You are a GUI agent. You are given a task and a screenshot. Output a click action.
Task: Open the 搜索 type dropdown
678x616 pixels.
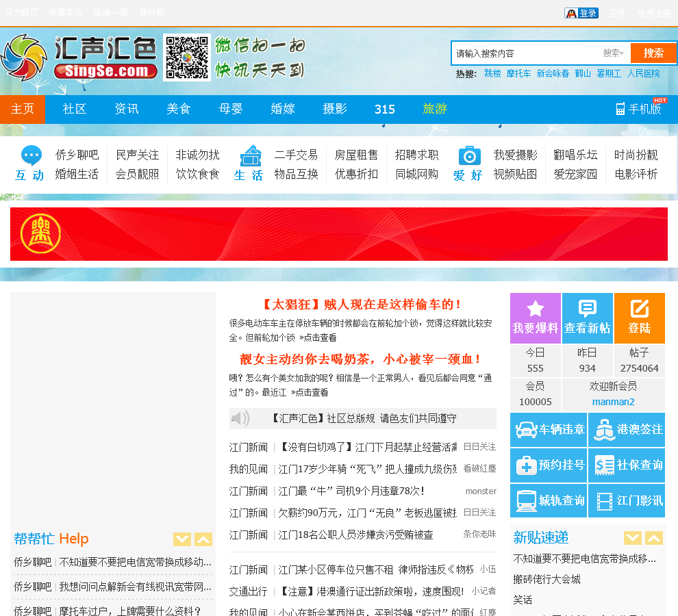[x=613, y=53]
